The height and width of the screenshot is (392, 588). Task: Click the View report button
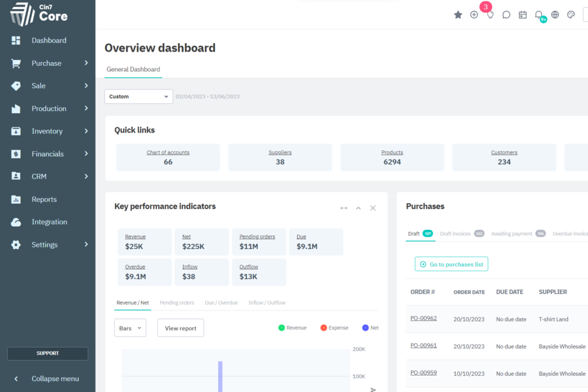coord(181,328)
